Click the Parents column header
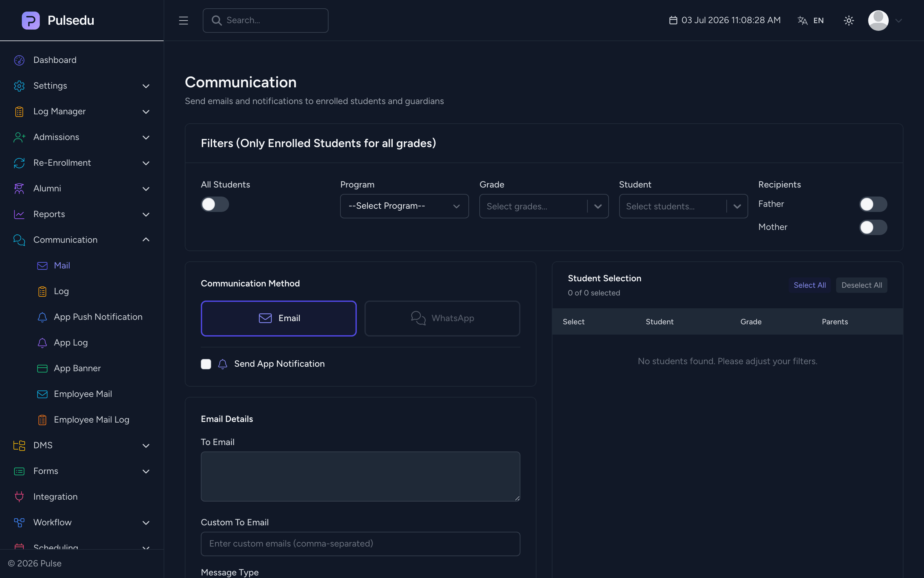This screenshot has width=924, height=578. tap(835, 322)
